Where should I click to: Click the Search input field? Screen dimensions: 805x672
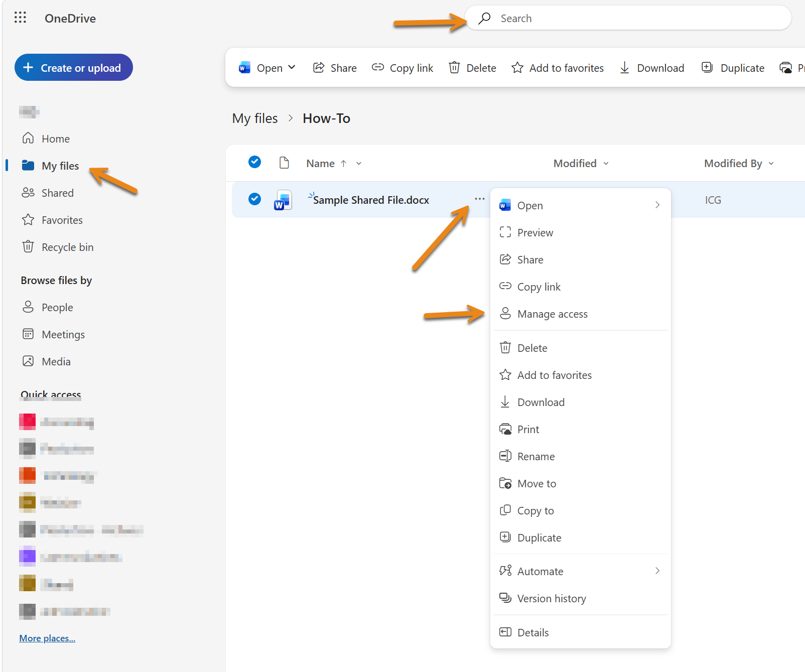click(x=628, y=18)
